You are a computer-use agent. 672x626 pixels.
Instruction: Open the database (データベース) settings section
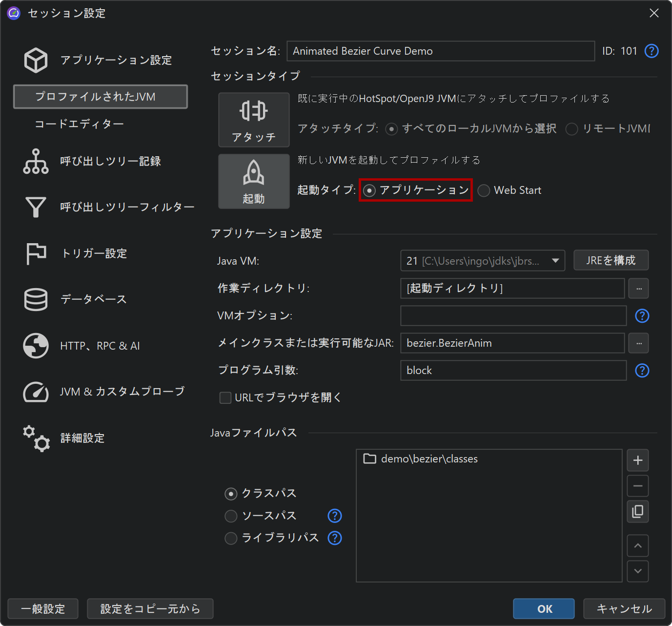36,299
